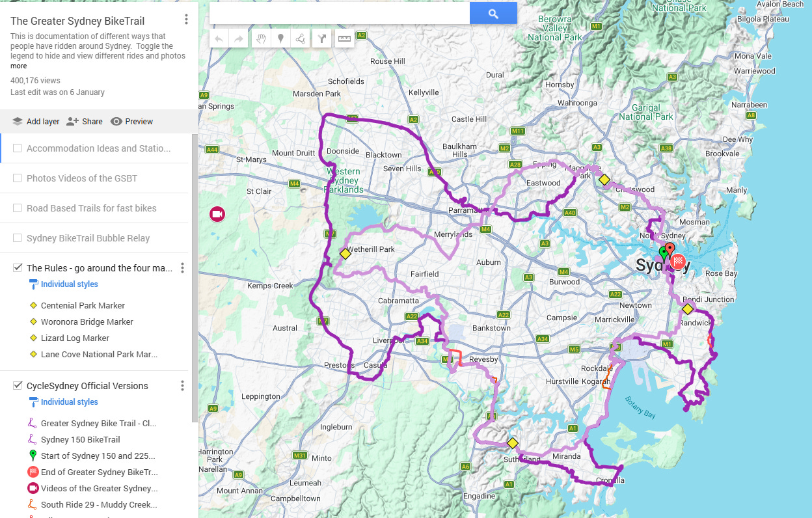
Task: Uncheck The Rules layer checkbox
Action: click(18, 268)
